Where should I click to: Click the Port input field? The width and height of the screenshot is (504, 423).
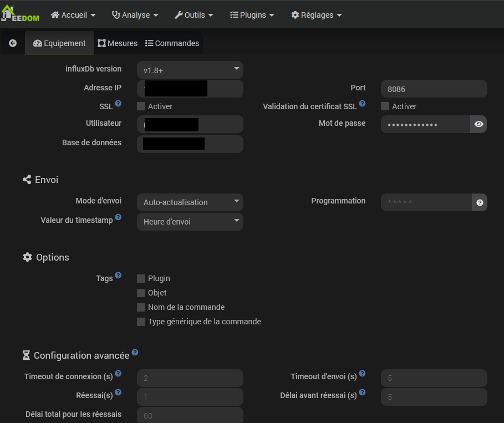pos(434,89)
